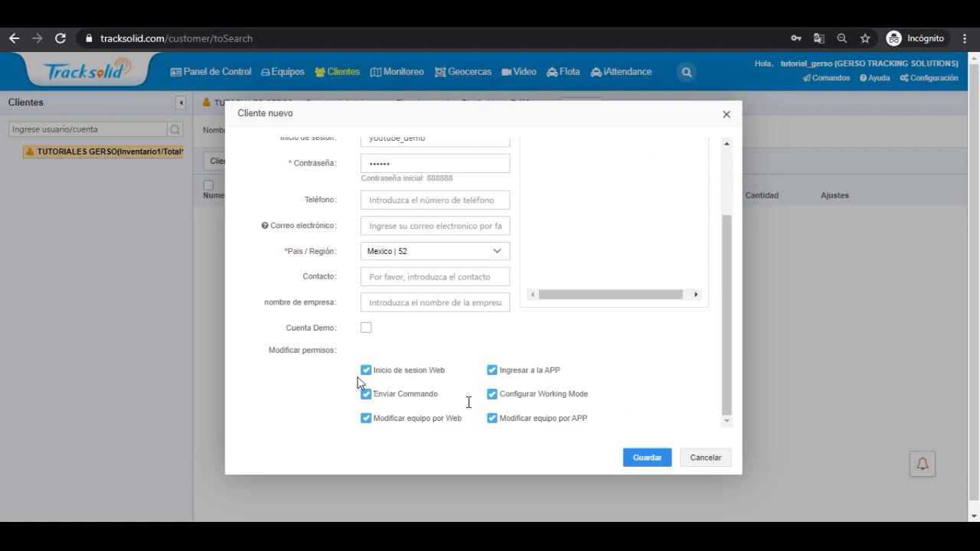Click the Tracksolid logo
The image size is (980, 551).
[87, 71]
